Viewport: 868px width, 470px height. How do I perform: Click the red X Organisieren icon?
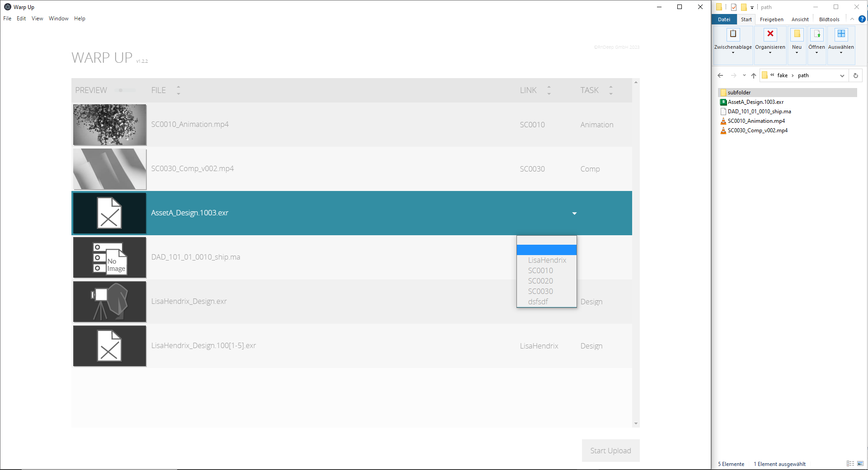(x=770, y=34)
